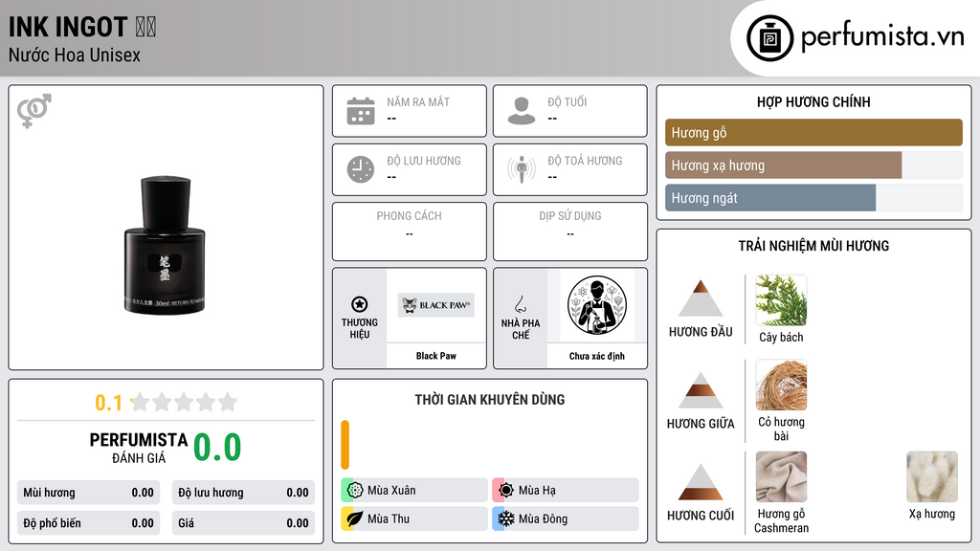
Task: Click the star icon above Thương hiệu
Action: point(360,304)
